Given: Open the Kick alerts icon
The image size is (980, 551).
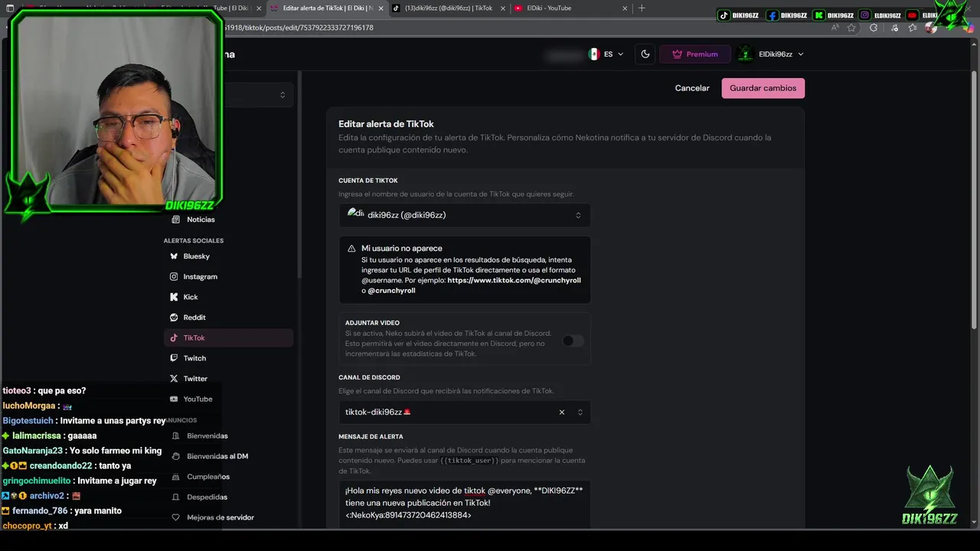Looking at the screenshot, I should (x=174, y=297).
